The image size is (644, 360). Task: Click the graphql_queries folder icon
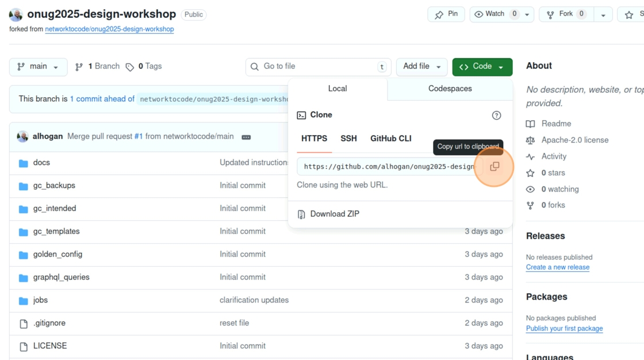tap(24, 278)
